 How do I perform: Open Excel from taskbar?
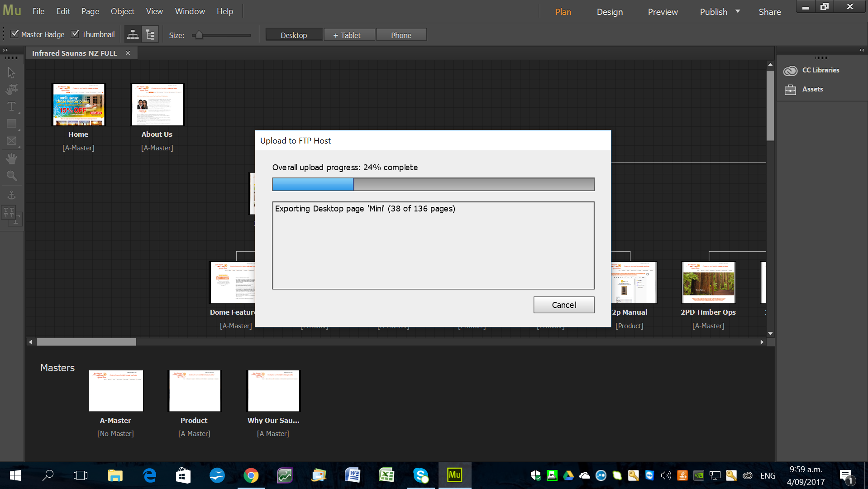pyautogui.click(x=386, y=475)
